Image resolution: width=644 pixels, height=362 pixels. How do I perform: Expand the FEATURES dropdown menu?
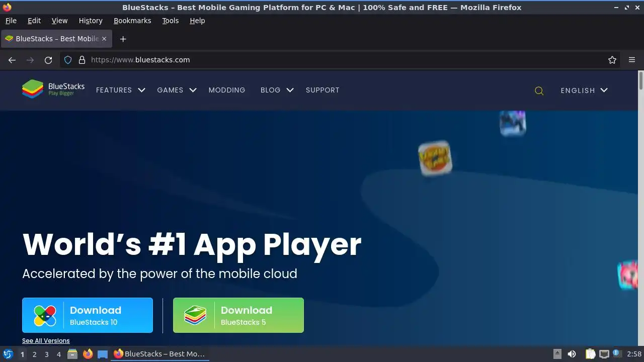[x=120, y=90]
